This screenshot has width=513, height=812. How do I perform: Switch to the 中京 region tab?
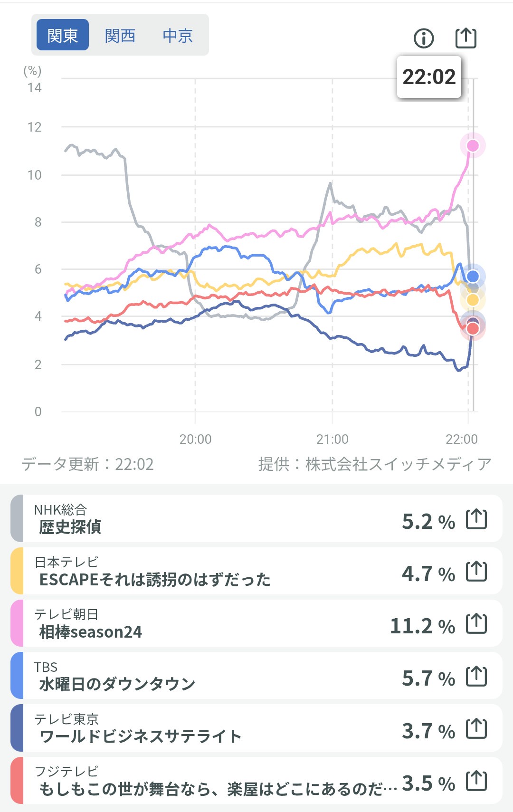click(178, 35)
